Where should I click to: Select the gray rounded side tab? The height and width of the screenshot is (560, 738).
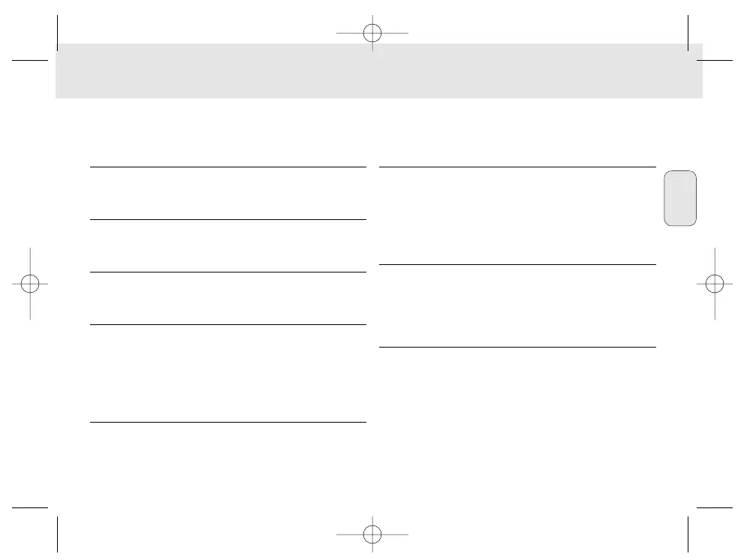(680, 198)
